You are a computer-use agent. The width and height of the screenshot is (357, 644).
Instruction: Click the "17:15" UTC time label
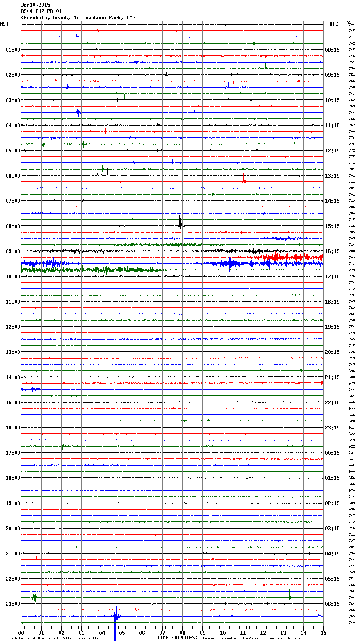tap(332, 277)
